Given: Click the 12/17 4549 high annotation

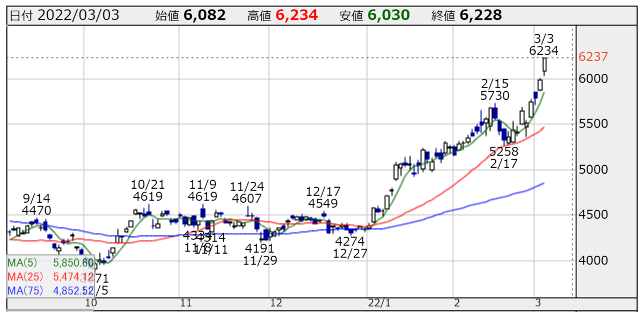Looking at the screenshot, I should [x=322, y=197].
